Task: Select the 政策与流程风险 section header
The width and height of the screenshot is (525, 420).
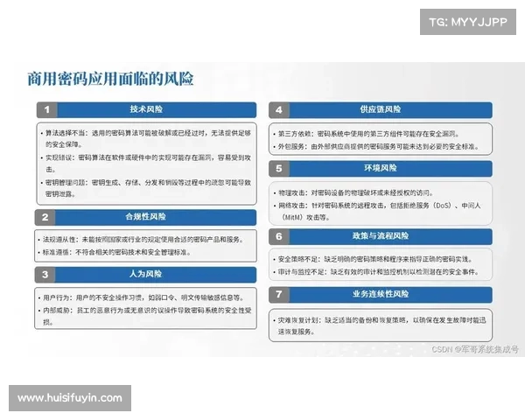Action: click(x=381, y=236)
